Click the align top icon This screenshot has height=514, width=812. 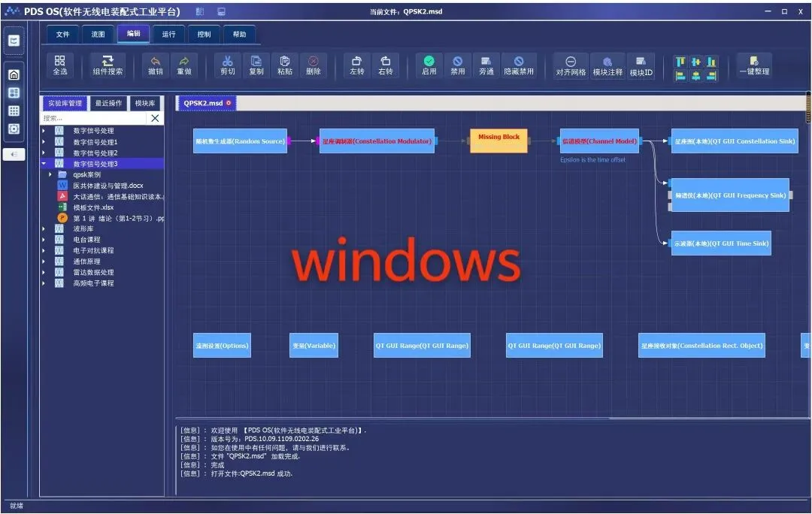[680, 62]
